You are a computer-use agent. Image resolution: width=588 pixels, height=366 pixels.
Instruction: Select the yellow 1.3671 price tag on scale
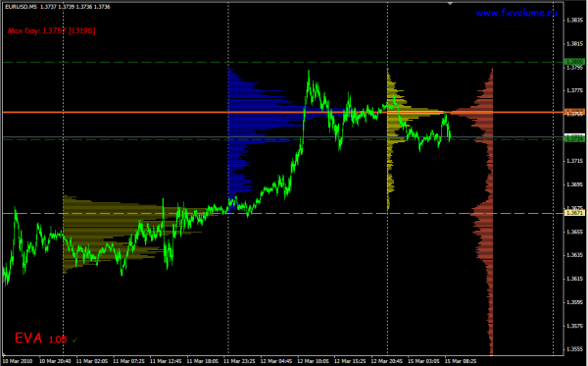coord(574,213)
